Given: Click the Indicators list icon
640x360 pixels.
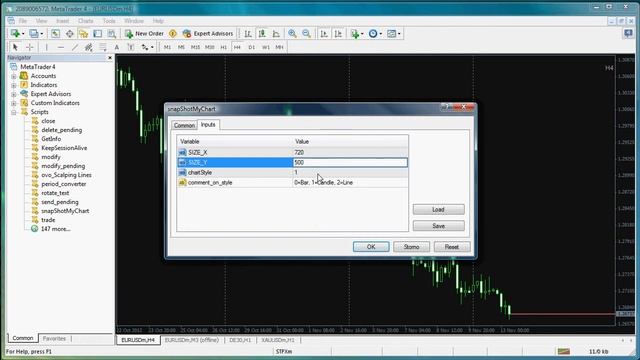Looking at the screenshot, I should point(355,33).
